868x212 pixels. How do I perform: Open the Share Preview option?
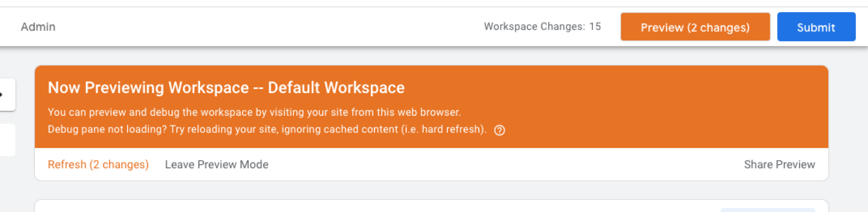tap(780, 165)
